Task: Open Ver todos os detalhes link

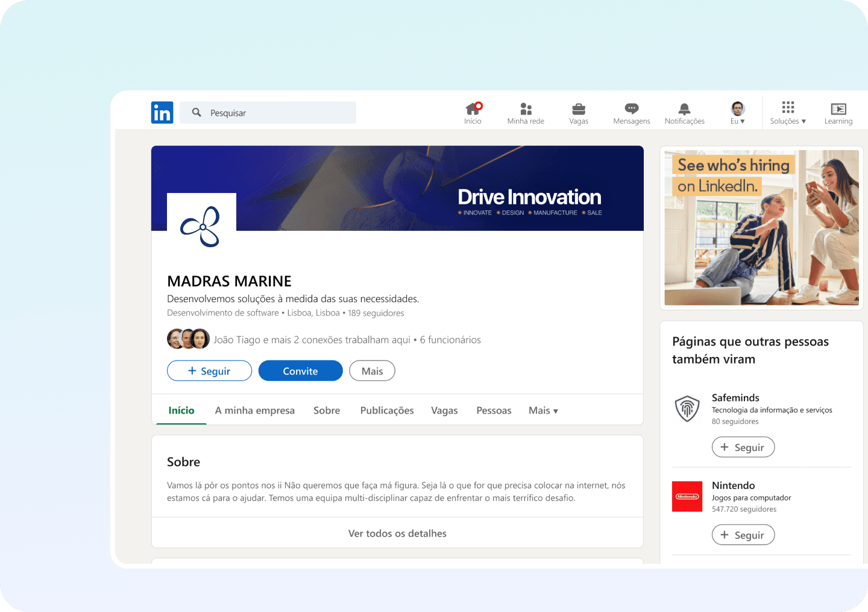Action: click(397, 534)
